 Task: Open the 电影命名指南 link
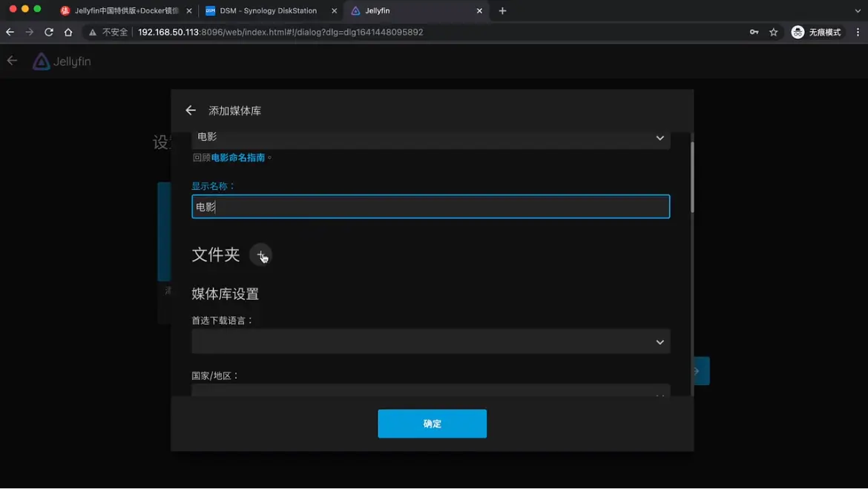click(x=238, y=157)
